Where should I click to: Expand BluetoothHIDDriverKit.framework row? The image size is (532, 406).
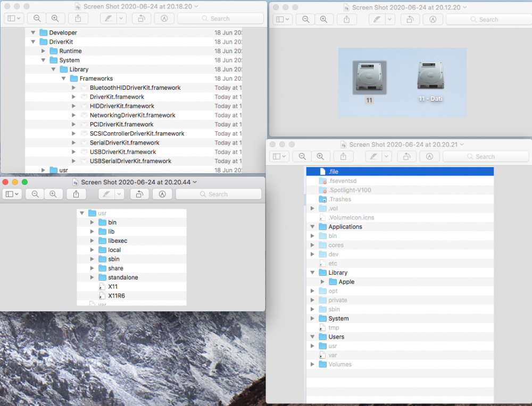[x=73, y=88]
